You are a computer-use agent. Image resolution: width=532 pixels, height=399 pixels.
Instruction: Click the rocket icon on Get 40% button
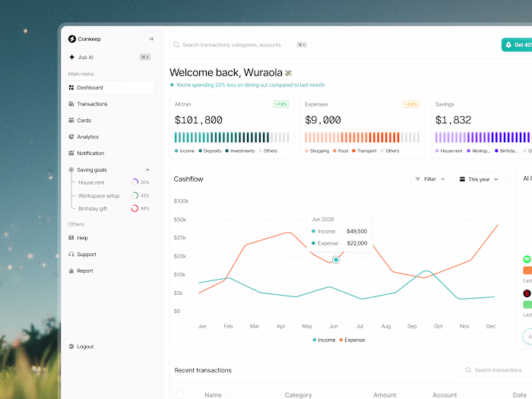point(508,45)
